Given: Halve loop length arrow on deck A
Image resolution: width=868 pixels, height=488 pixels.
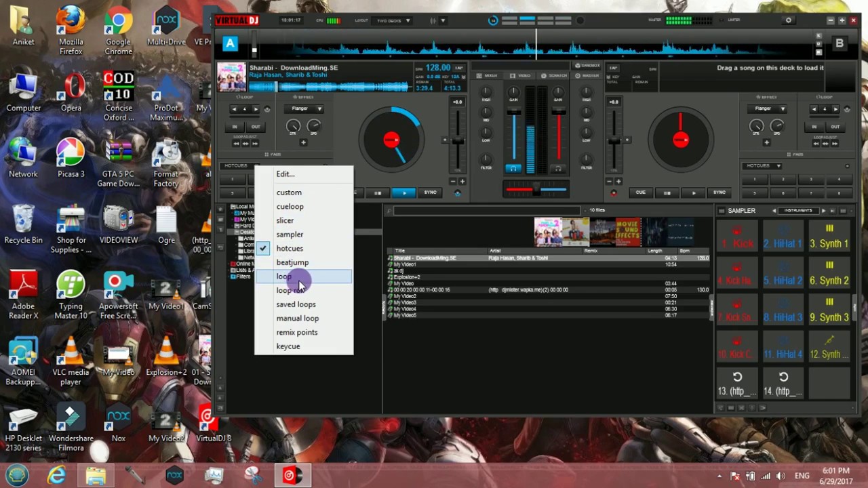Looking at the screenshot, I should (x=235, y=109).
